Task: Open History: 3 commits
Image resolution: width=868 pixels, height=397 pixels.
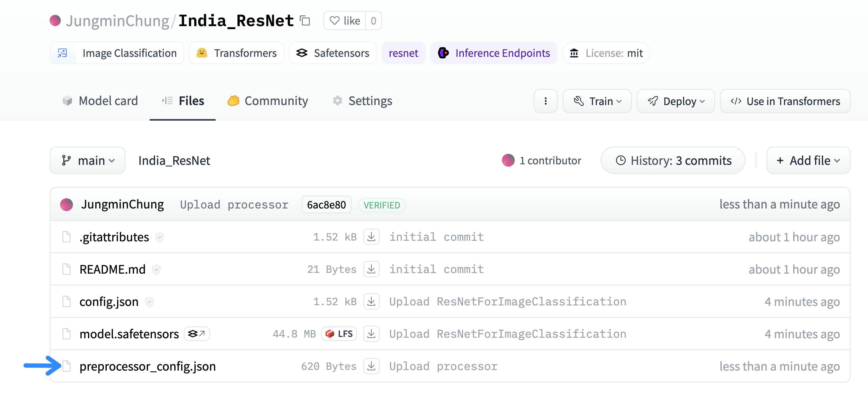Action: pyautogui.click(x=673, y=161)
